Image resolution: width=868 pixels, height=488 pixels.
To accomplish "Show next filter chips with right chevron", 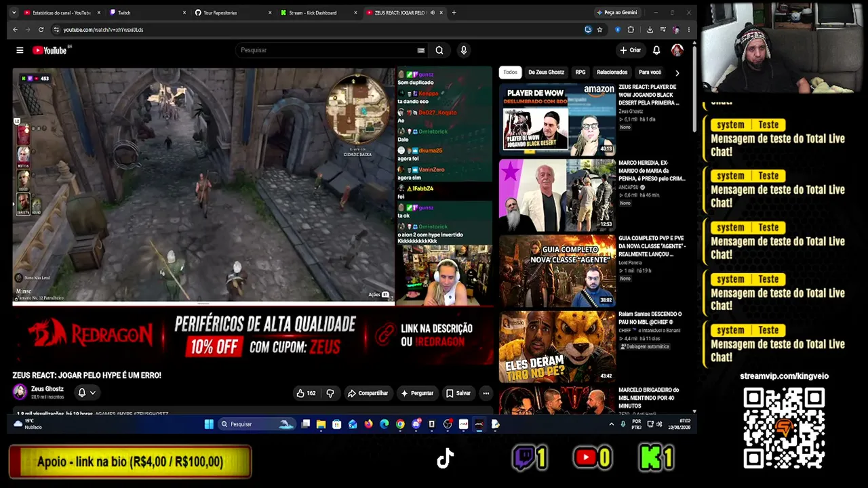I will (x=677, y=73).
